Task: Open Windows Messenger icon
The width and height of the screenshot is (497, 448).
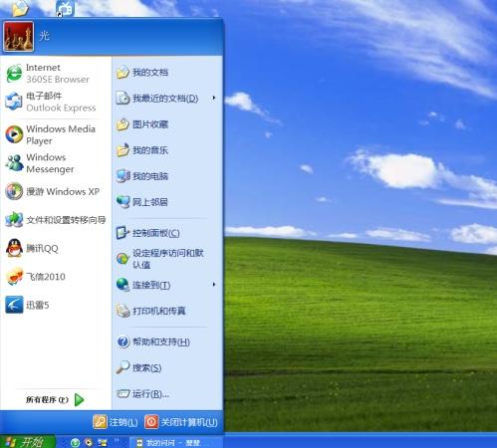Action: (14, 163)
